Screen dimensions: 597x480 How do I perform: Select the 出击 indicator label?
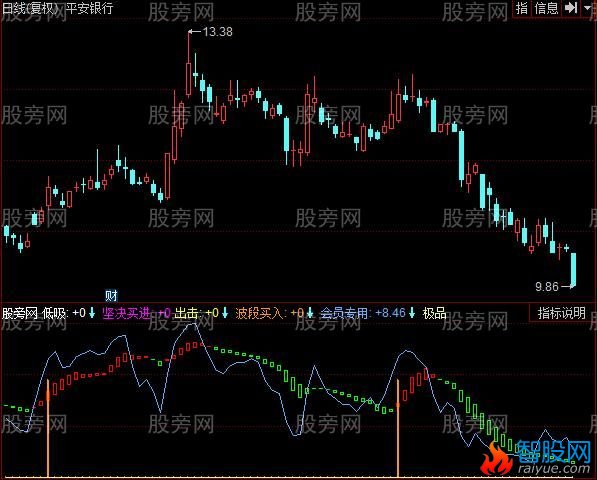187,313
